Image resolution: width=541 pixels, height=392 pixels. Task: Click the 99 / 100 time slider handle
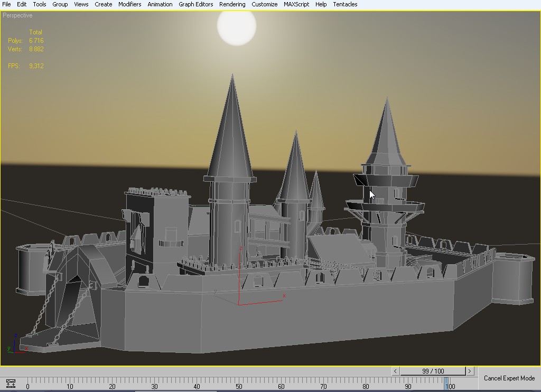click(433, 371)
